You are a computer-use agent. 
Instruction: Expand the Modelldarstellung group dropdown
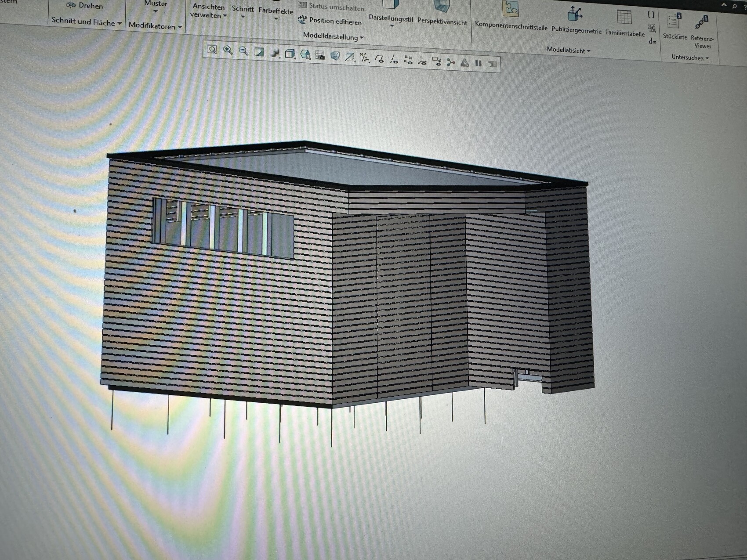pyautogui.click(x=333, y=37)
